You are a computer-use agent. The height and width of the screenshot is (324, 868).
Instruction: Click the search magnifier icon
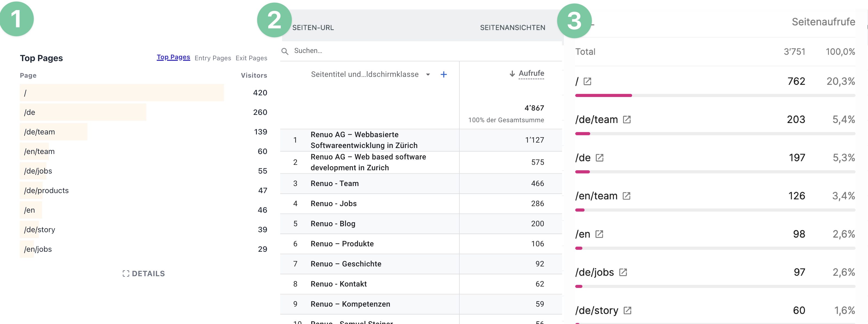(285, 51)
